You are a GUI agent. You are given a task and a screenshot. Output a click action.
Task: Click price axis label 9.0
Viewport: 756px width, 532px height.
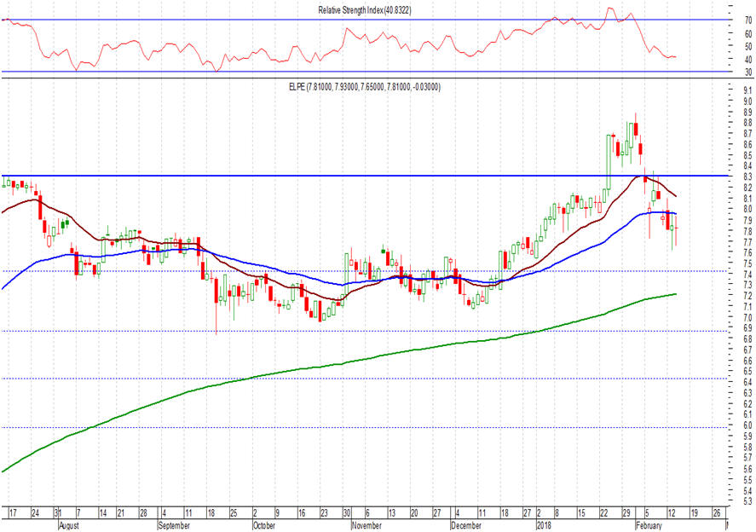coord(747,101)
